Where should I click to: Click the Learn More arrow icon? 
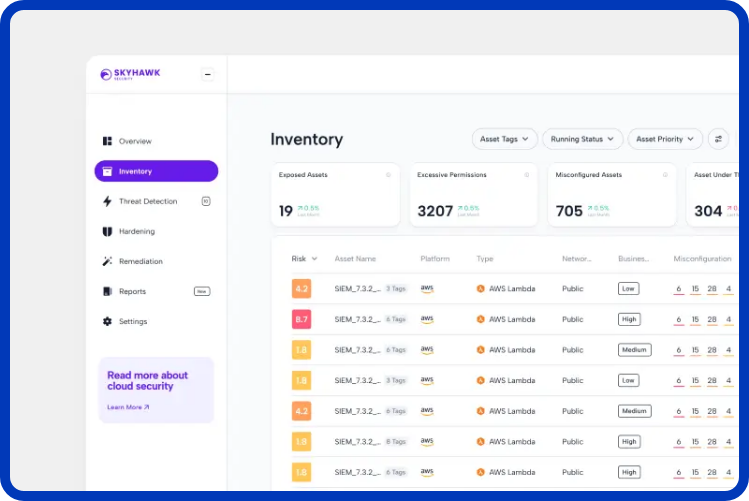click(x=147, y=407)
